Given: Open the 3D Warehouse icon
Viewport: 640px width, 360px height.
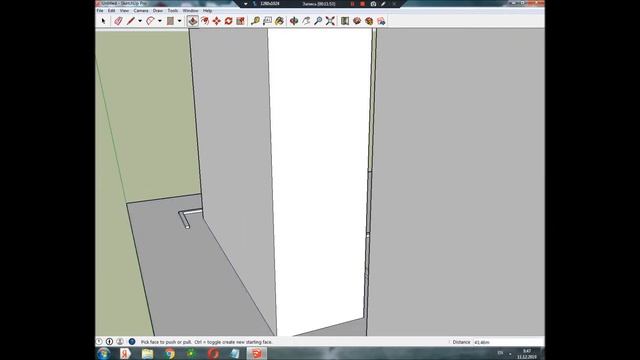Looking at the screenshot, I should tap(357, 21).
